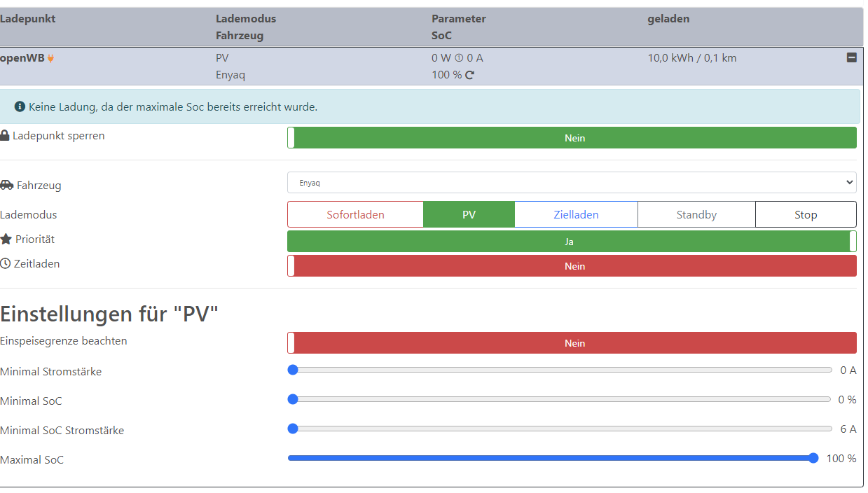Toggle the Priorität switch off

pyautogui.click(x=572, y=242)
